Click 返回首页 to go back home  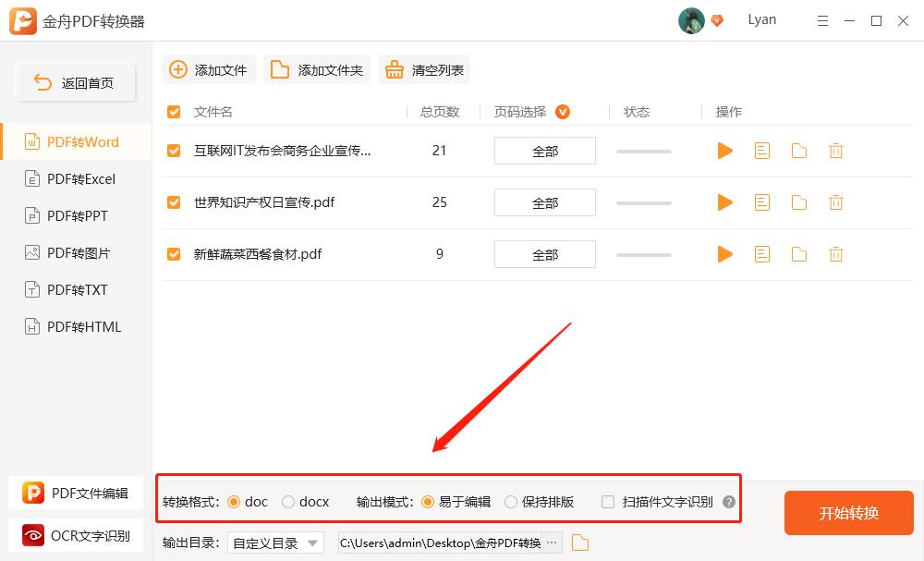[x=76, y=81]
